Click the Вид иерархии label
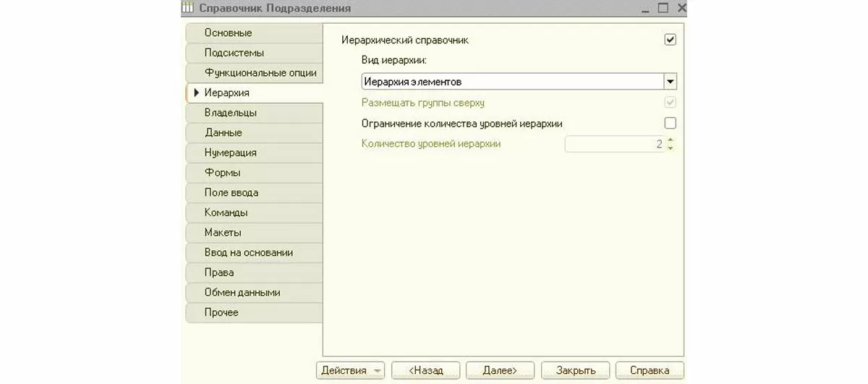Viewport: 868px width, 384px height. [394, 61]
